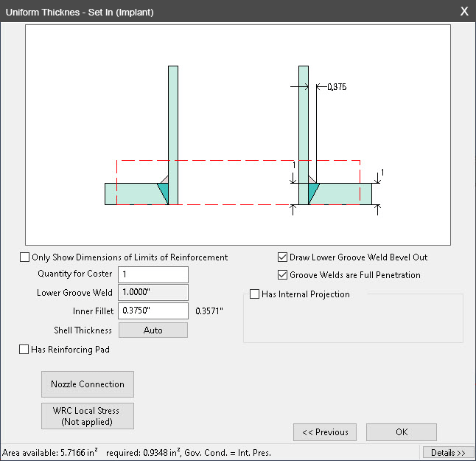Click the Quantity for Coster input field
Image resolution: width=476 pixels, height=461 pixels.
coord(153,274)
